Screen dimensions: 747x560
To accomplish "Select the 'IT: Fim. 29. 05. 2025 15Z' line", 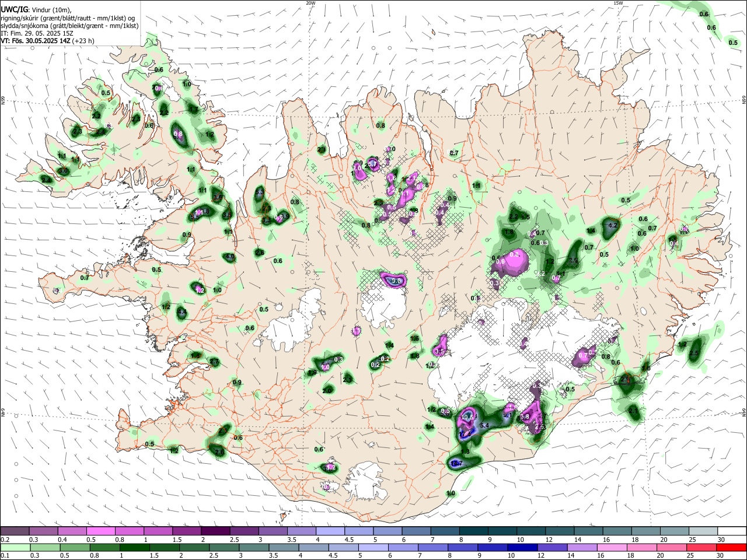I will pos(37,33).
